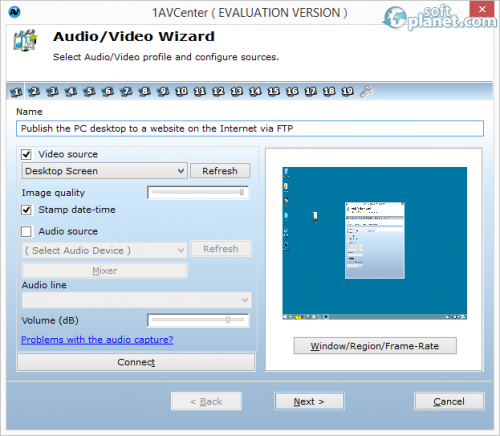Click the 1AVCenter title bar logo
500x436 pixels.
pyautogui.click(x=14, y=12)
